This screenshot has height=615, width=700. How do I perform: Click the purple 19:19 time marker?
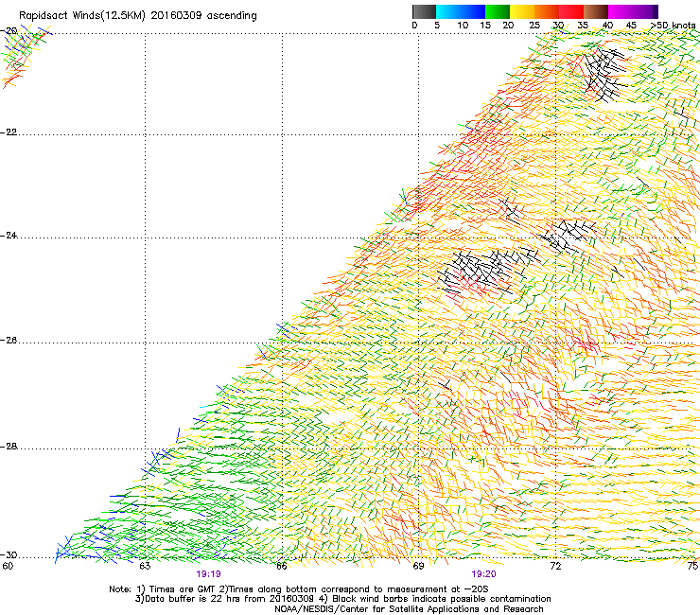click(208, 574)
